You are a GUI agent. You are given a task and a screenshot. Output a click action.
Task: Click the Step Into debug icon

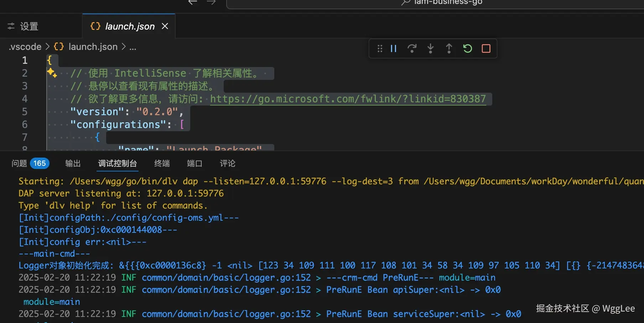click(431, 48)
